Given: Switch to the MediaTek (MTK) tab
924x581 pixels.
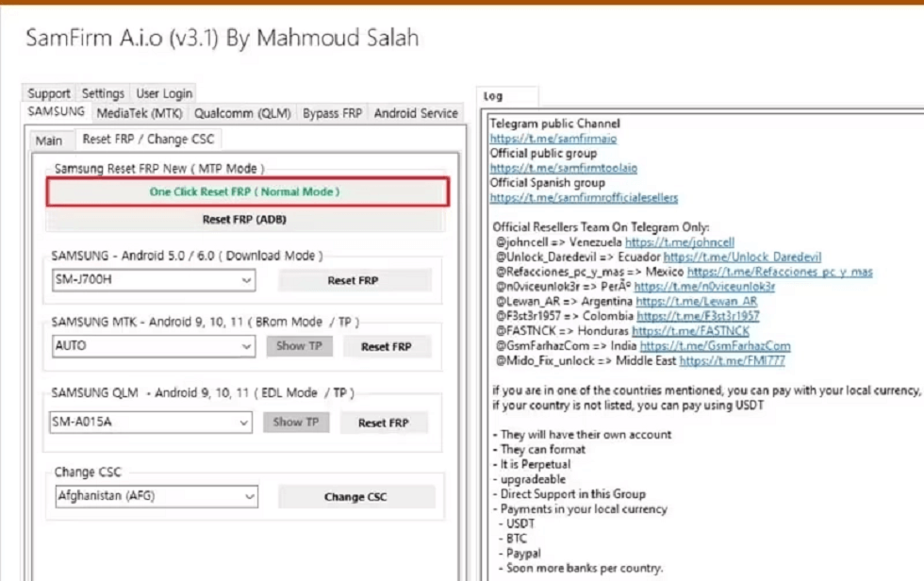Looking at the screenshot, I should coord(140,112).
